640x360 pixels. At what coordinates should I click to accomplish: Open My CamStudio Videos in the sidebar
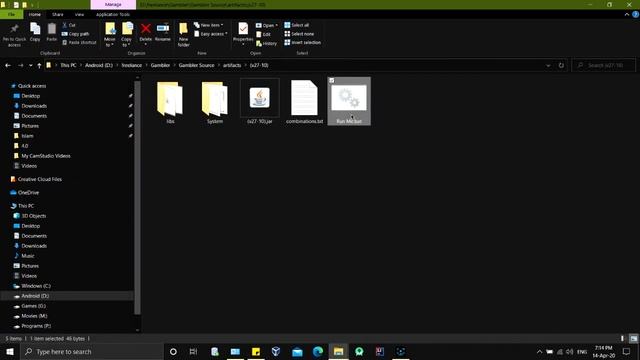pos(46,156)
